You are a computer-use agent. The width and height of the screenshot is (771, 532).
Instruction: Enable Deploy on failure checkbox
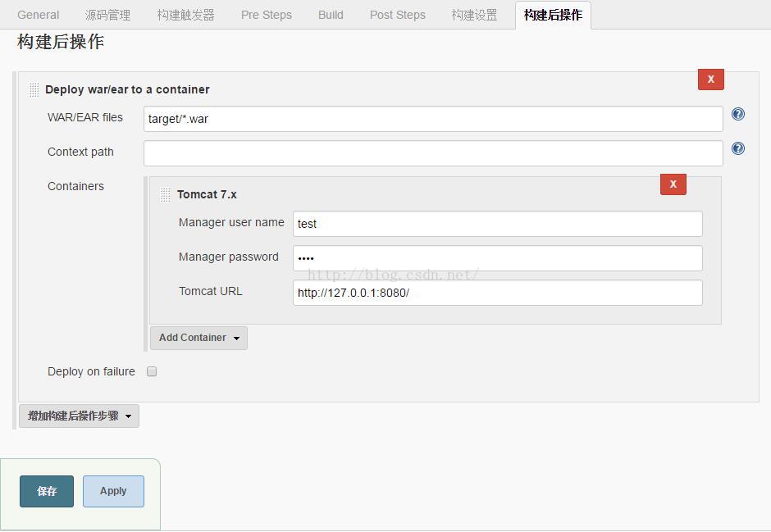[x=152, y=371]
